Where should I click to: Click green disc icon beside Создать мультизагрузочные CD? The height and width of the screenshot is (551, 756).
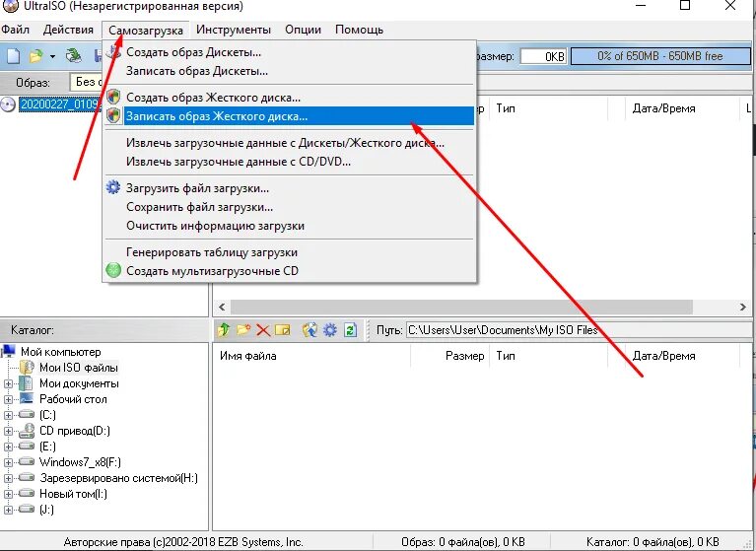tap(113, 270)
